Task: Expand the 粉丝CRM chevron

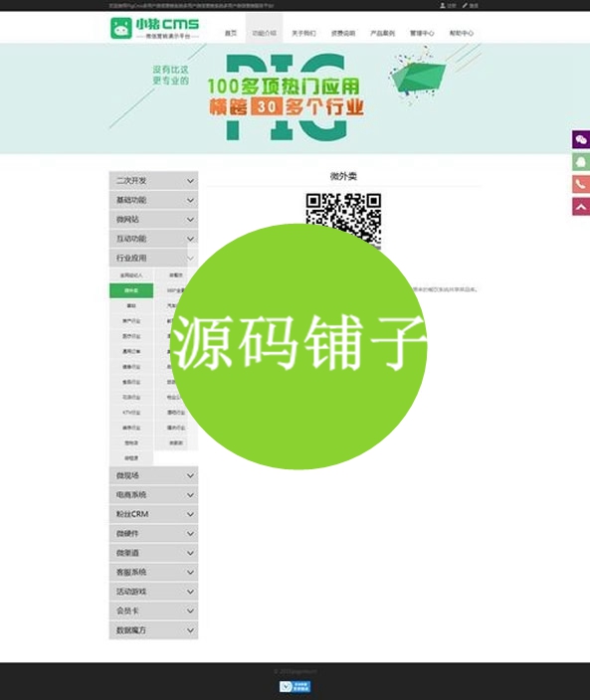Action: pyautogui.click(x=190, y=514)
